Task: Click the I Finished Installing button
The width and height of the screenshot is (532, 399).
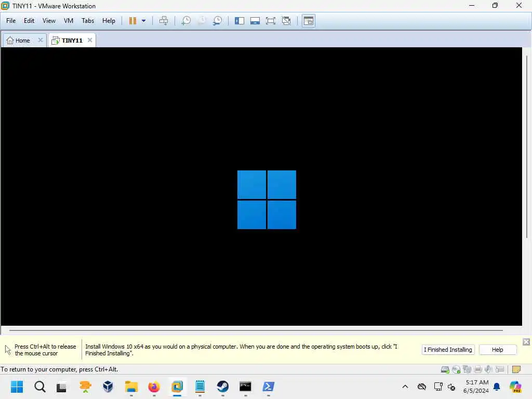Action: (448, 350)
